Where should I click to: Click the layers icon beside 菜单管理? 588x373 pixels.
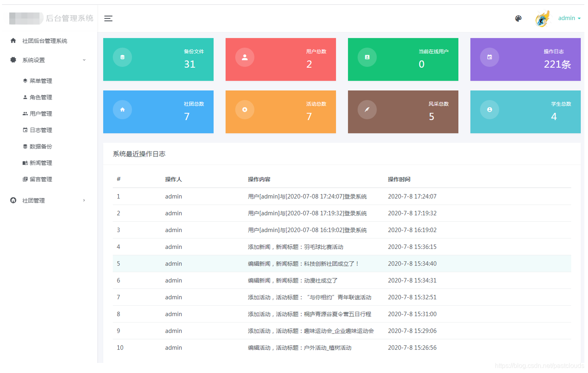tap(25, 81)
